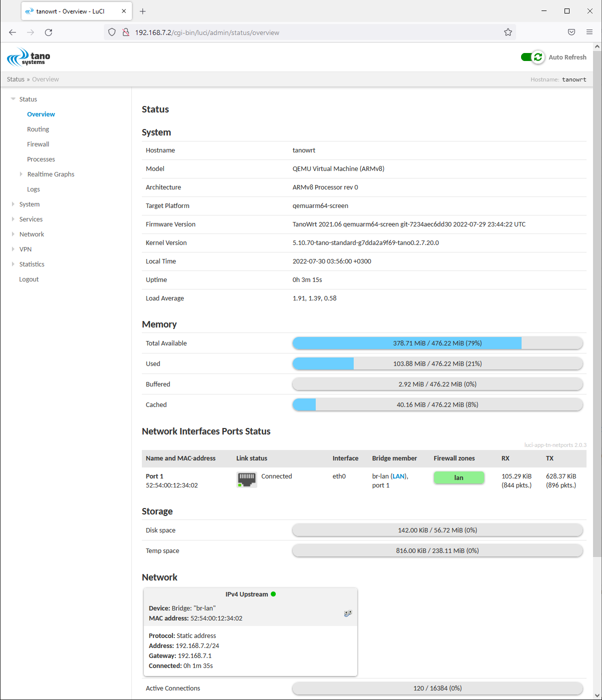
Task: Click the Used memory progress bar
Action: [x=437, y=363]
